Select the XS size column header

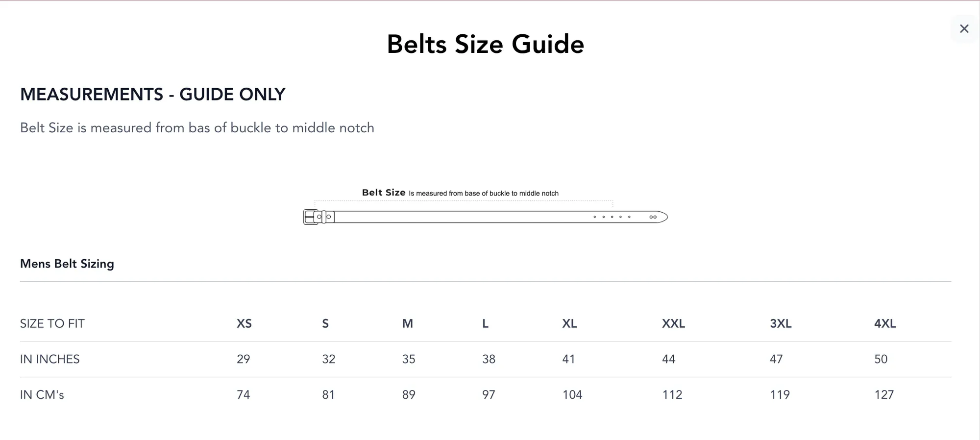(x=244, y=323)
